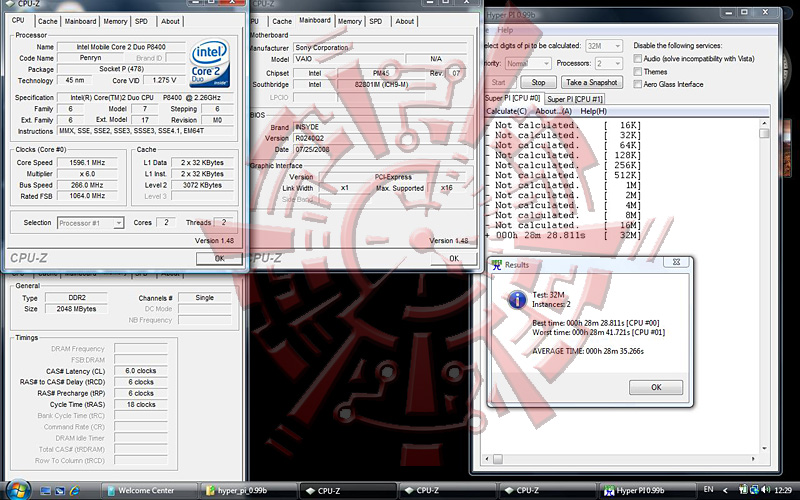Click the results list scroll down arrow
Screen dimensions: 800x500
(x=764, y=448)
